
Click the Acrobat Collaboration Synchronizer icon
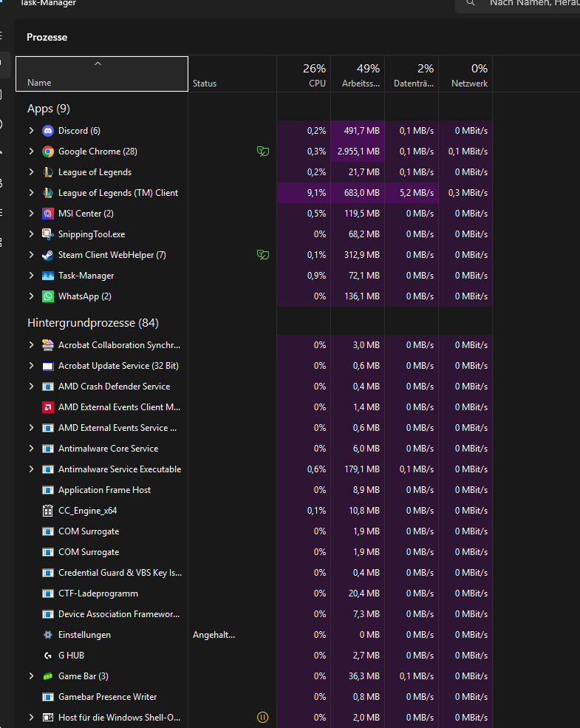[48, 345]
